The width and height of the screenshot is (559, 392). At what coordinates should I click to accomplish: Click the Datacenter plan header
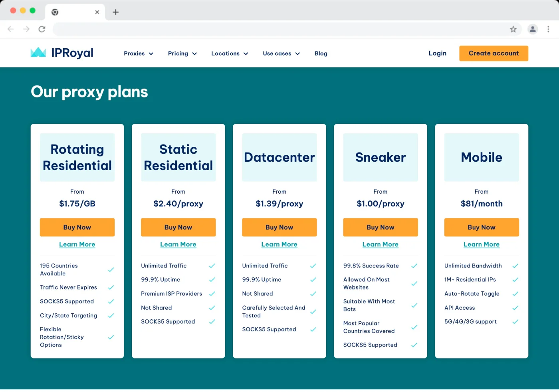[x=279, y=157]
